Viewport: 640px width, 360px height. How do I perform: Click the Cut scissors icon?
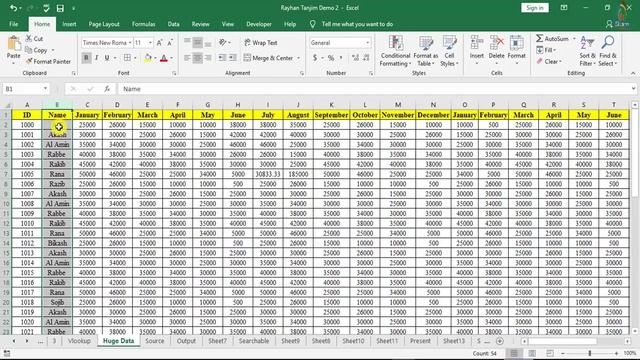pyautogui.click(x=29, y=38)
